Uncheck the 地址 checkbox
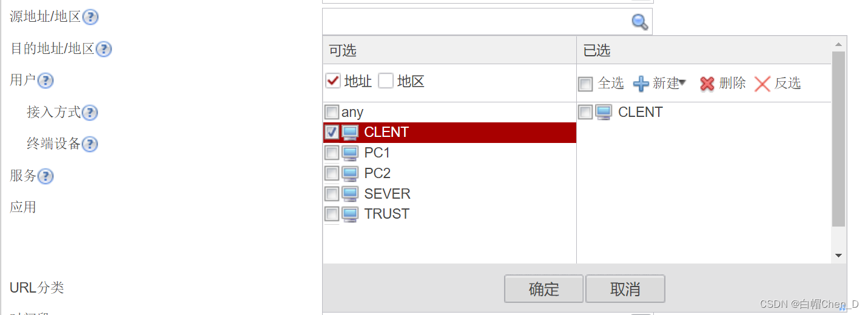This screenshot has width=868, height=315. pyautogui.click(x=333, y=81)
